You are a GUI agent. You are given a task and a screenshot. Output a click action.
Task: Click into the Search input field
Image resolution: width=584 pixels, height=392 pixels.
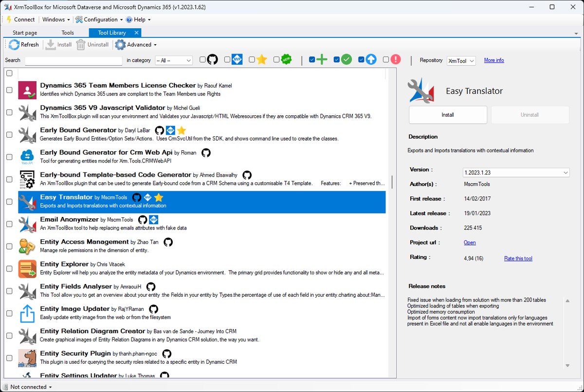click(x=73, y=61)
